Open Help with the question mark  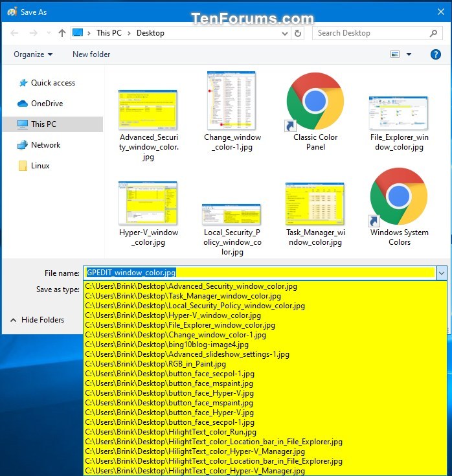tap(436, 54)
